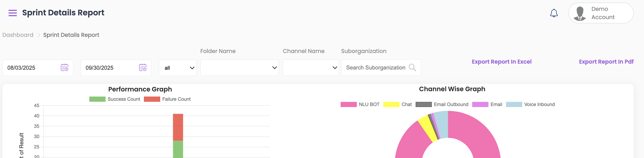
Task: Open the start date calendar picker icon
Action: (x=65, y=68)
